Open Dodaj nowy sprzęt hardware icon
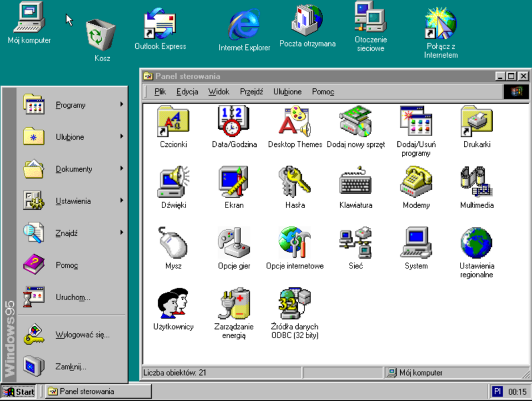532x401 pixels. (356, 121)
